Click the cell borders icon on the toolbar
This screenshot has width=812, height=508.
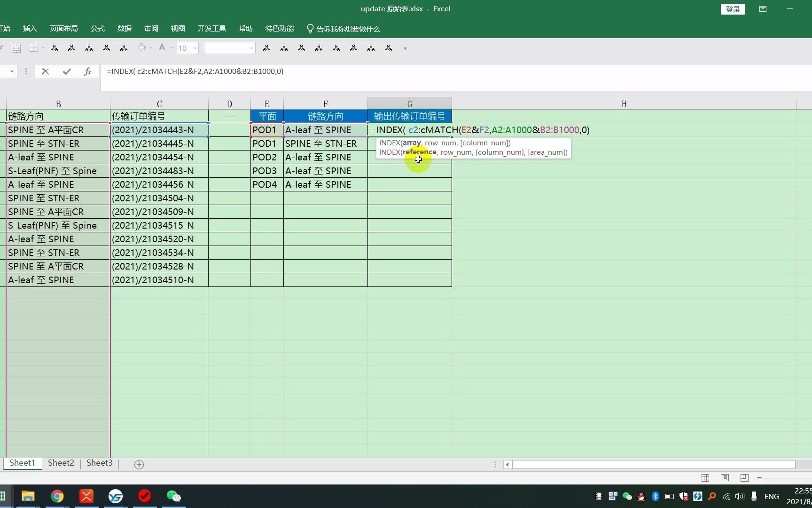[33, 48]
